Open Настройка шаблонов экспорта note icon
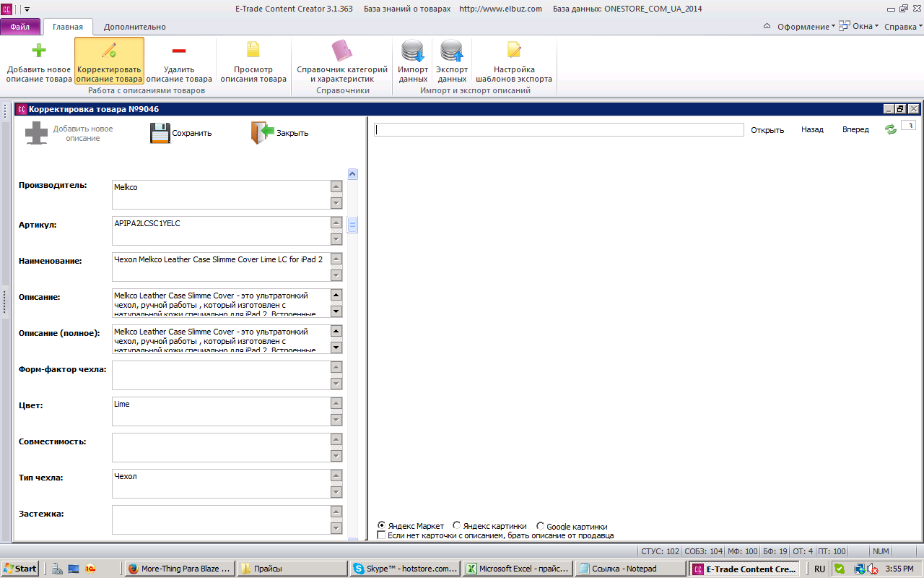Image resolution: width=924 pixels, height=578 pixels. [x=514, y=50]
